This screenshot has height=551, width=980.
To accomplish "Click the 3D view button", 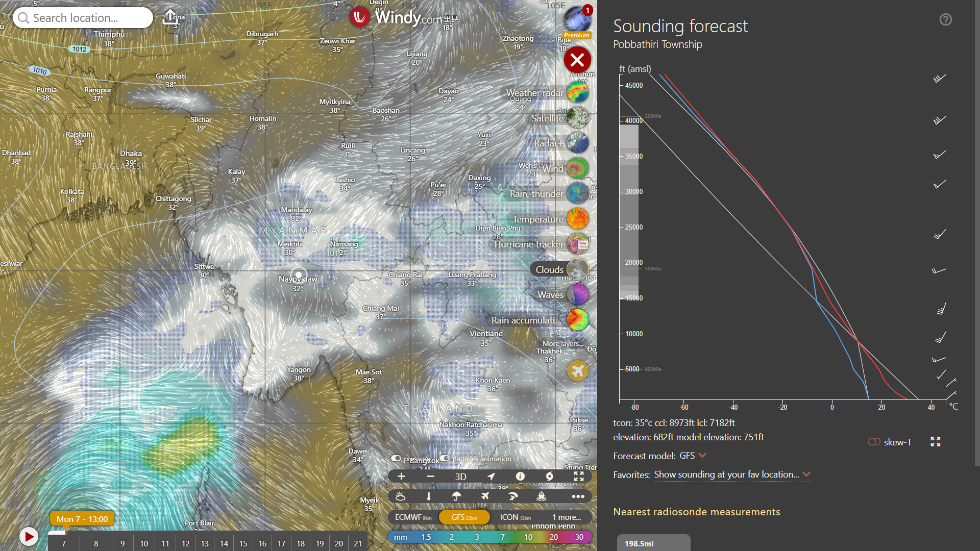I will (460, 477).
